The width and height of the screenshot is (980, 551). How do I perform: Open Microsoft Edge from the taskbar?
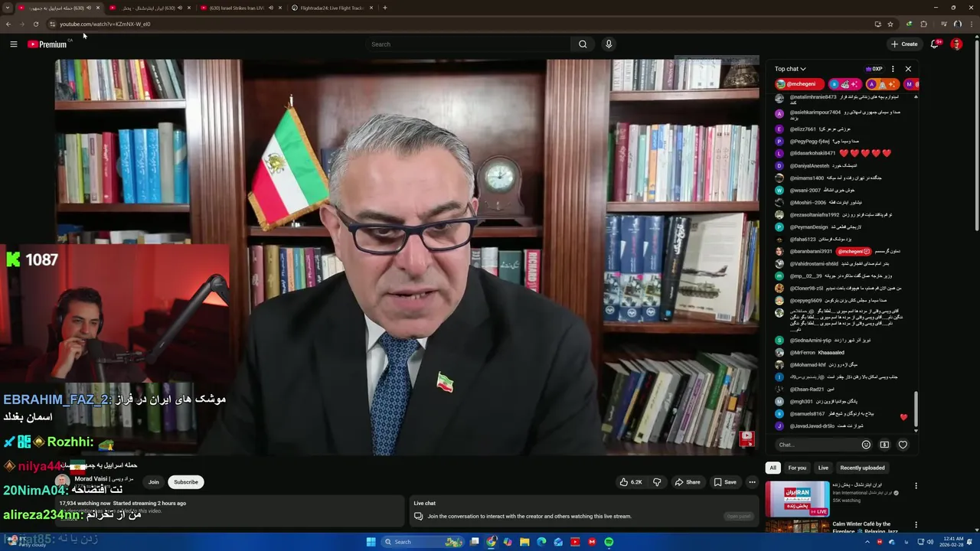point(541,542)
